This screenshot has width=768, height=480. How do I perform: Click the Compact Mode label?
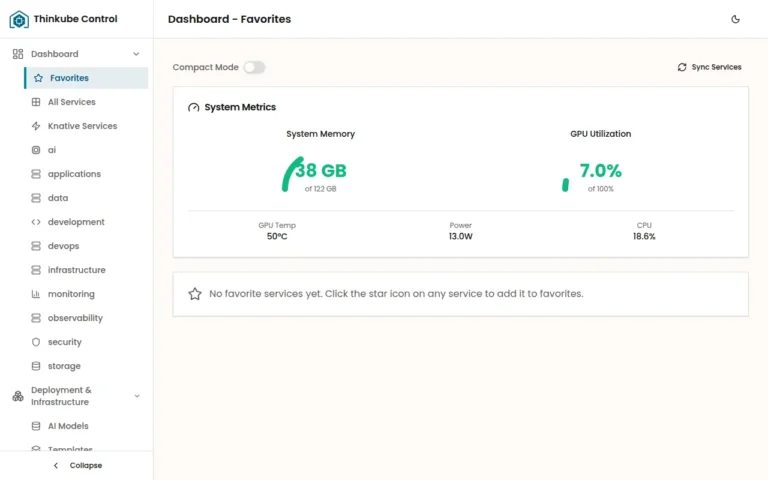pyautogui.click(x=205, y=67)
